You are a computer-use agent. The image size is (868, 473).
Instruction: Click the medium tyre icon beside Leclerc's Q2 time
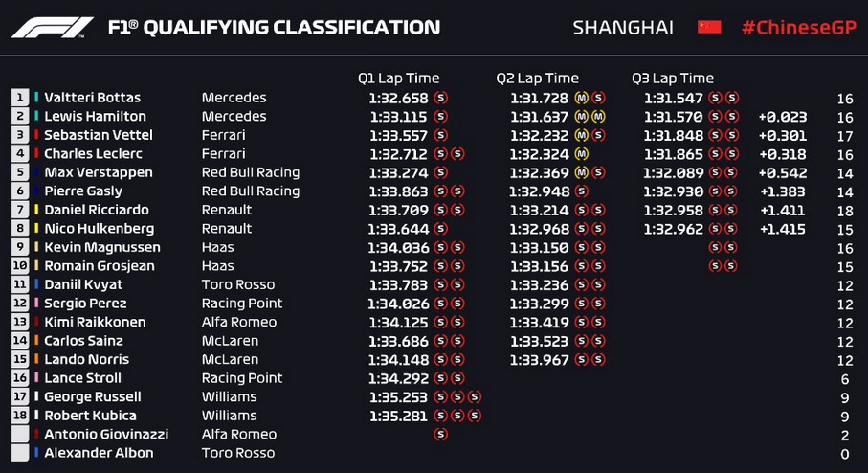(x=581, y=154)
